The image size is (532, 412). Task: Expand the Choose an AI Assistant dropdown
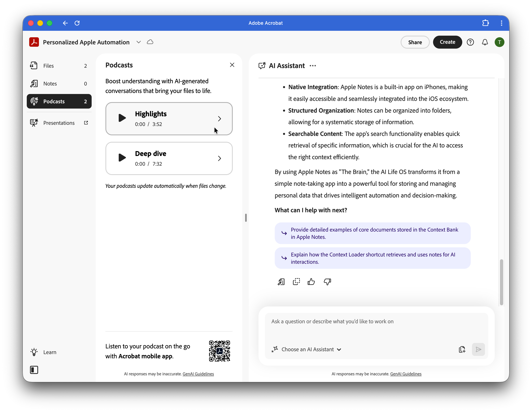[307, 349]
